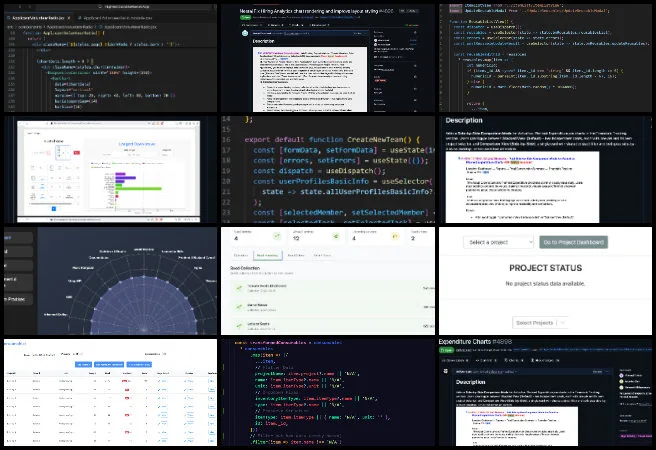Viewport: 656px width, 450px height.
Task: Click the green Open badge under Hiring Analytics title
Action: (x=245, y=18)
